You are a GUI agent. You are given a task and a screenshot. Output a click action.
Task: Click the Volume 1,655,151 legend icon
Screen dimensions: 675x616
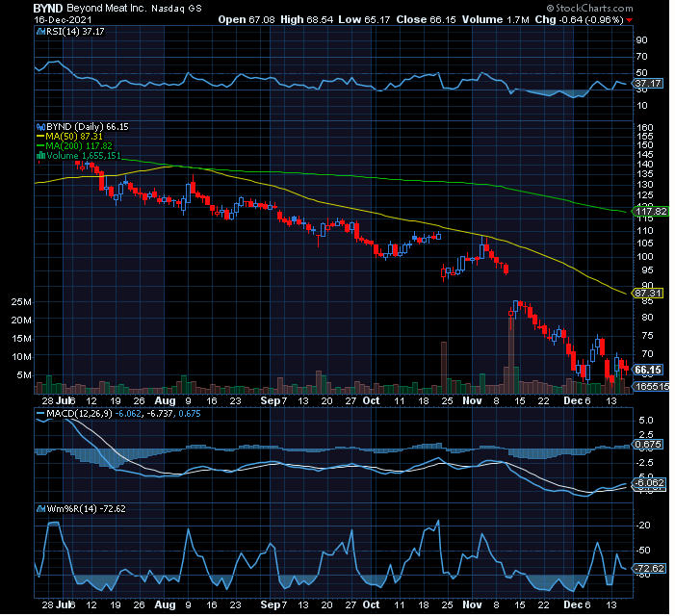coord(40,155)
